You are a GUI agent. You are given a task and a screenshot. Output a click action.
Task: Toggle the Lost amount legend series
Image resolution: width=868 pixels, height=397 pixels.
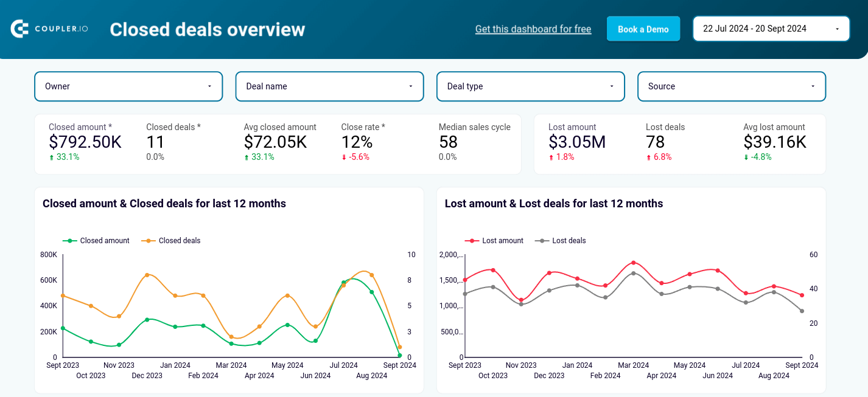coord(494,241)
